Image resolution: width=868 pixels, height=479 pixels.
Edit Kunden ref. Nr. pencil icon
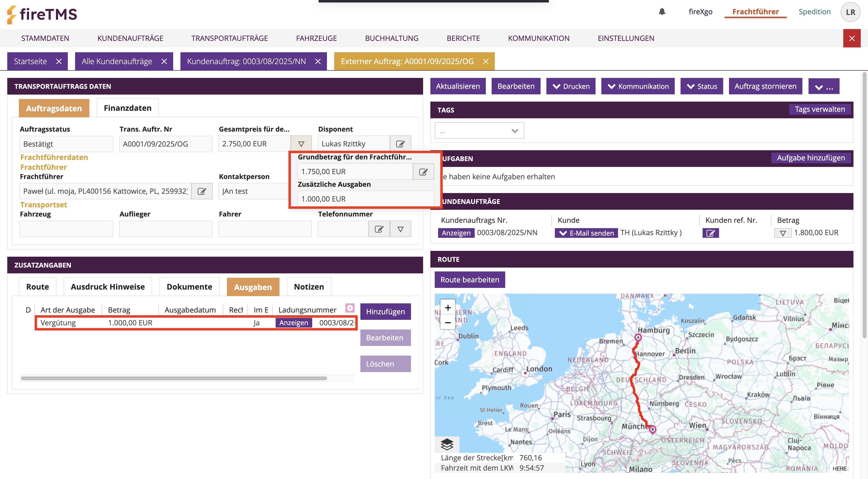point(710,233)
